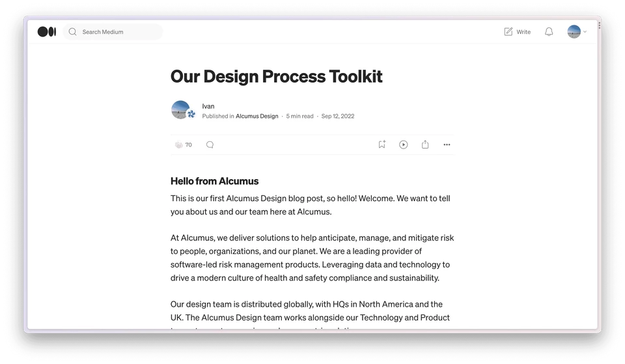Share the article via share icon
The height and width of the screenshot is (364, 625).
(x=425, y=145)
